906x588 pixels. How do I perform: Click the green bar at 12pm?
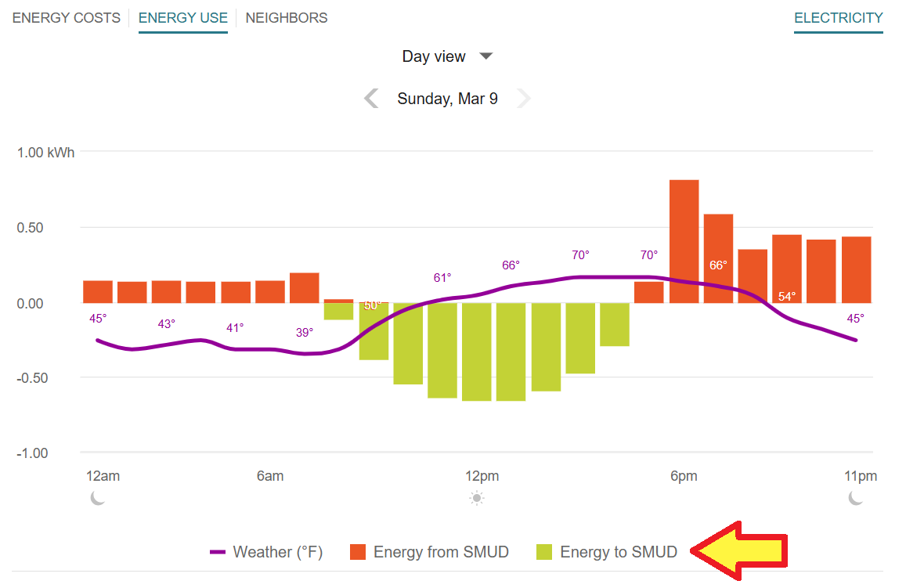[x=476, y=352]
